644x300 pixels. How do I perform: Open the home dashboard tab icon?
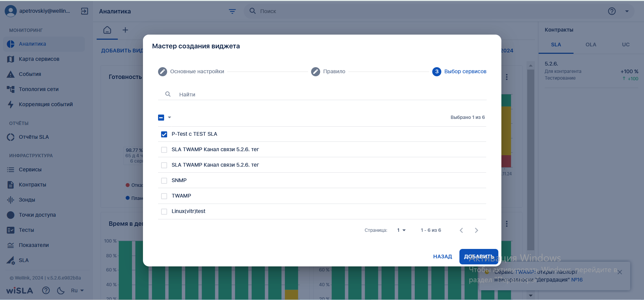tap(107, 30)
